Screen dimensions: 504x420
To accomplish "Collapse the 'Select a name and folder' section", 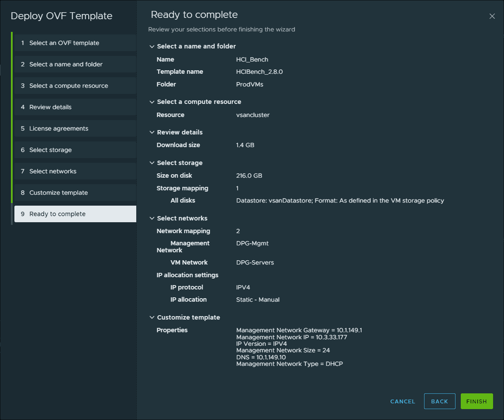I will [152, 46].
